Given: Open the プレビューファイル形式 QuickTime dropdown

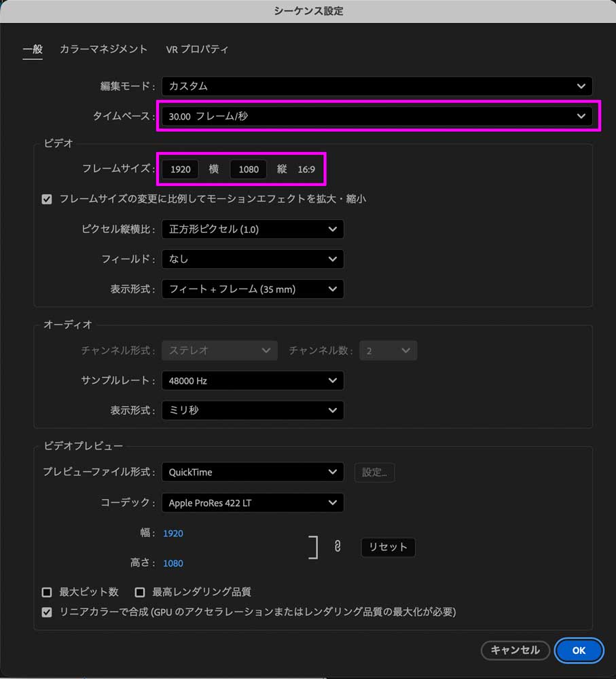Looking at the screenshot, I should pos(253,473).
